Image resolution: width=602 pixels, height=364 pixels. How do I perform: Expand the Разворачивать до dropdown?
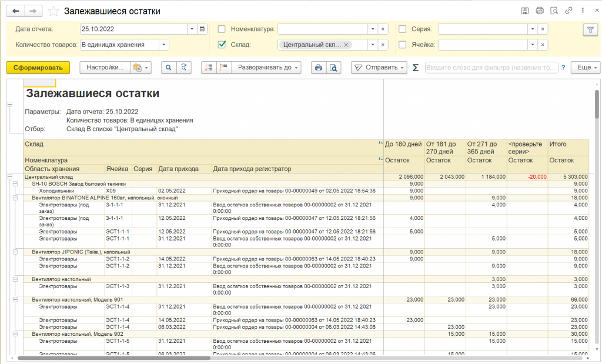tap(267, 68)
